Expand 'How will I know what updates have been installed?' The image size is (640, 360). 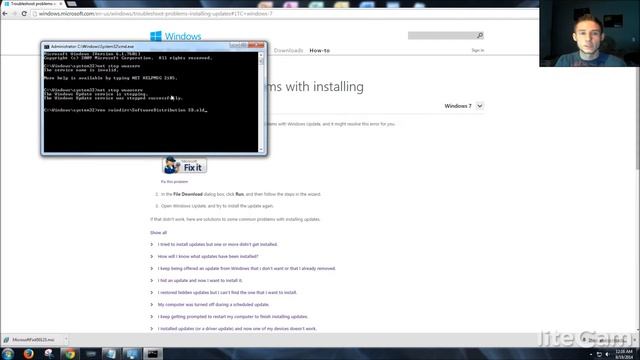click(x=208, y=256)
